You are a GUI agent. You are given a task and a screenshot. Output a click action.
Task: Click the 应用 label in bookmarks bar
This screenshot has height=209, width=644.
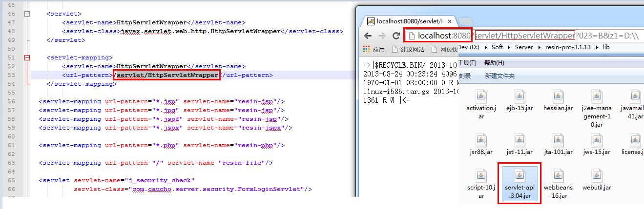[379, 49]
